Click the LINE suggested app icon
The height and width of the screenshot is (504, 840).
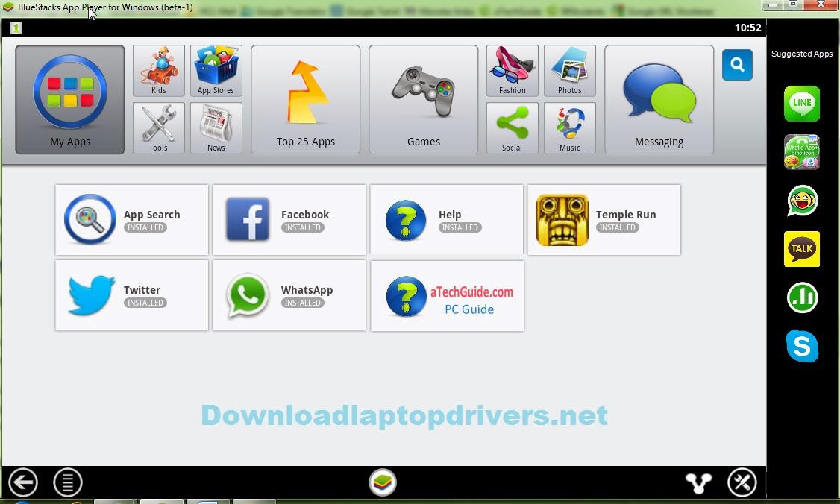[802, 104]
